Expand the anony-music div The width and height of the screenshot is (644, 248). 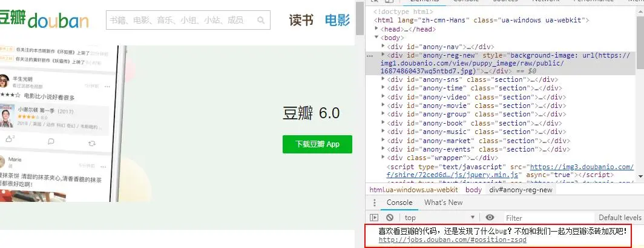(x=384, y=132)
